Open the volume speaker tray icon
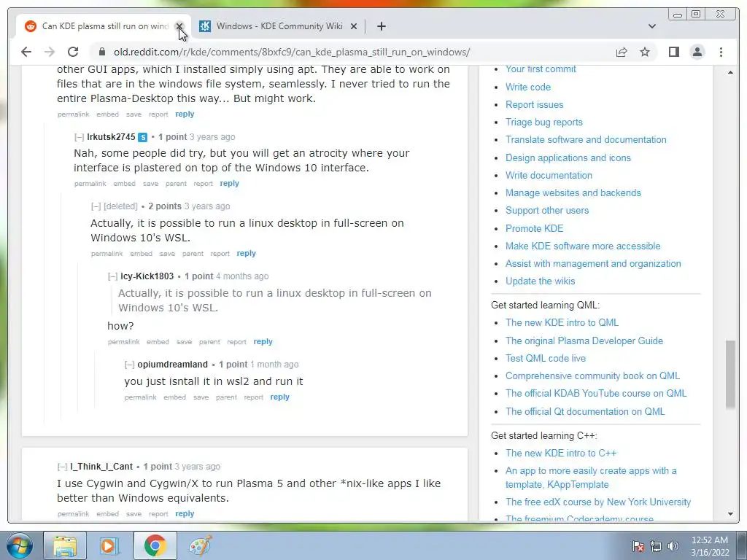This screenshot has height=560, width=747. (x=673, y=546)
